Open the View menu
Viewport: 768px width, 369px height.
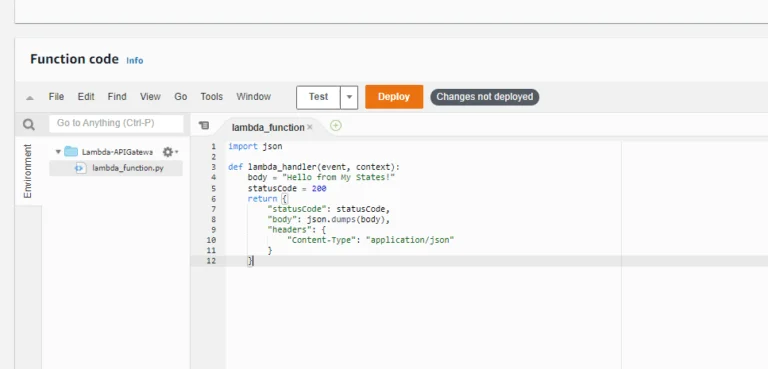coord(150,97)
